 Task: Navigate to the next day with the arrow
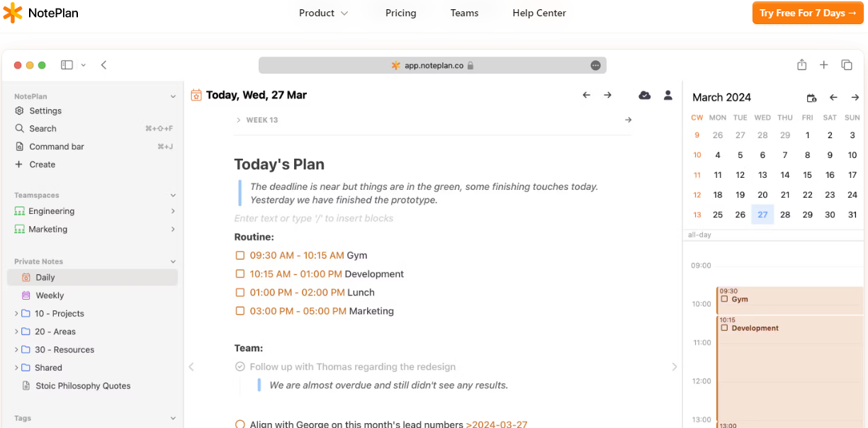point(608,94)
